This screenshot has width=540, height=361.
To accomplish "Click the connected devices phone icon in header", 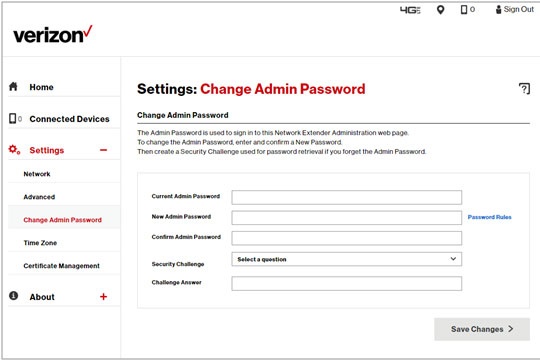I will (x=464, y=10).
